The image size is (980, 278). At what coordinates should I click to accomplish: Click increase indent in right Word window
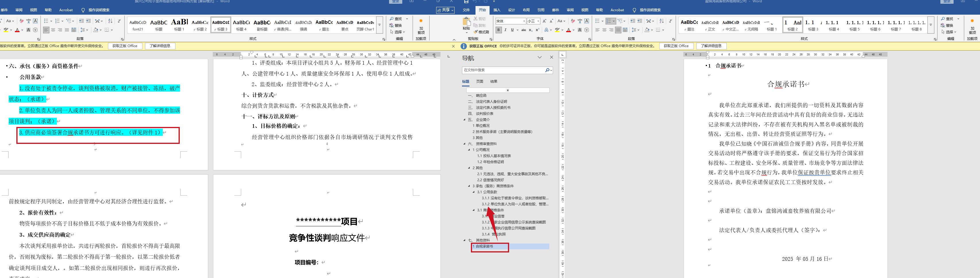pyautogui.click(x=639, y=21)
